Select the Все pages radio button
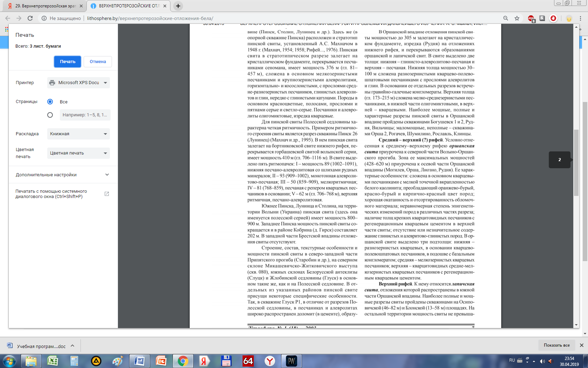This screenshot has width=588, height=368. [x=50, y=102]
